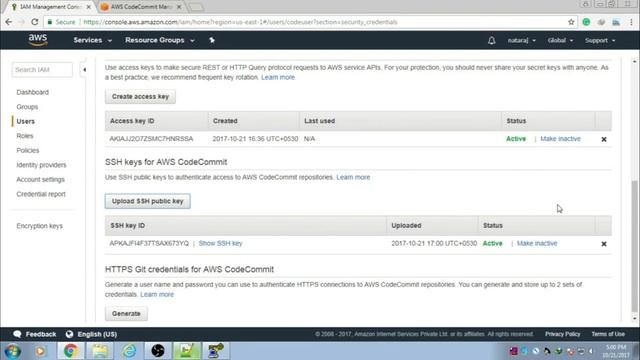Screen dimensions: 640x360
Task: Click the feedback speech bubble icon
Action: click(17, 334)
